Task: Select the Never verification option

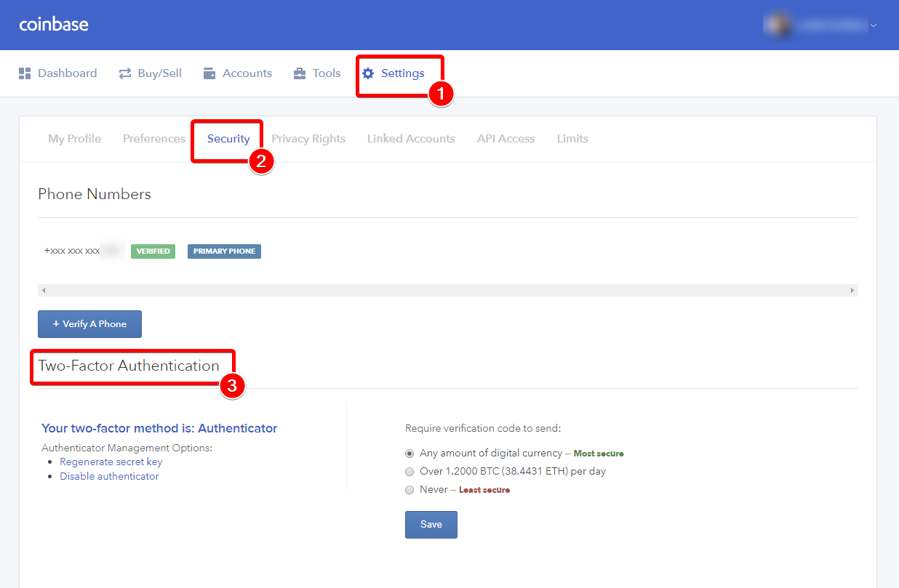Action: 409,490
